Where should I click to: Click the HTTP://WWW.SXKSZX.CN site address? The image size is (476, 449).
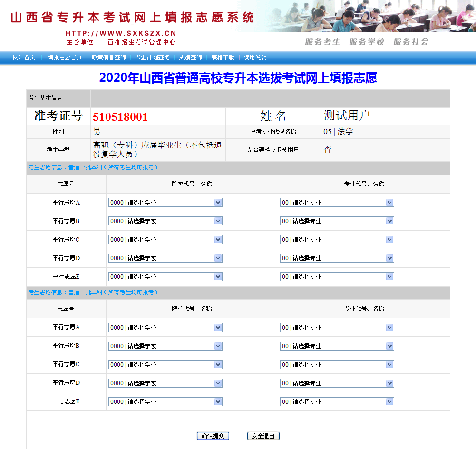coord(121,33)
